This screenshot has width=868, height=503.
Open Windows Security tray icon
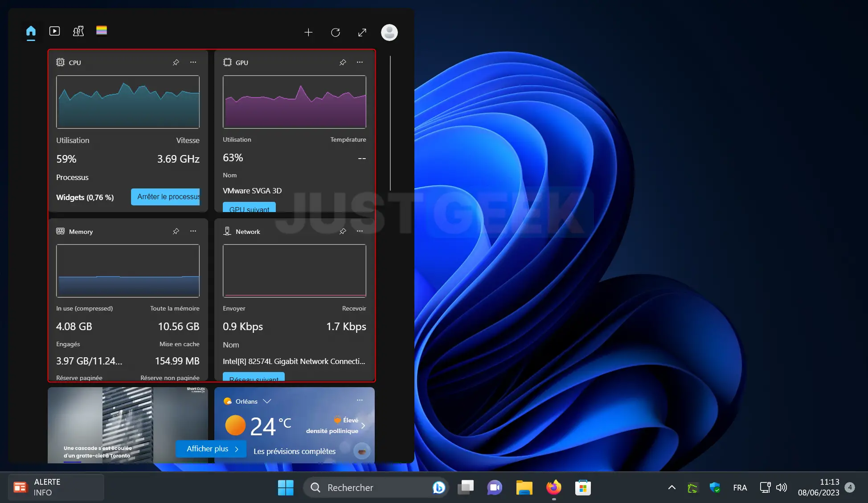point(715,487)
